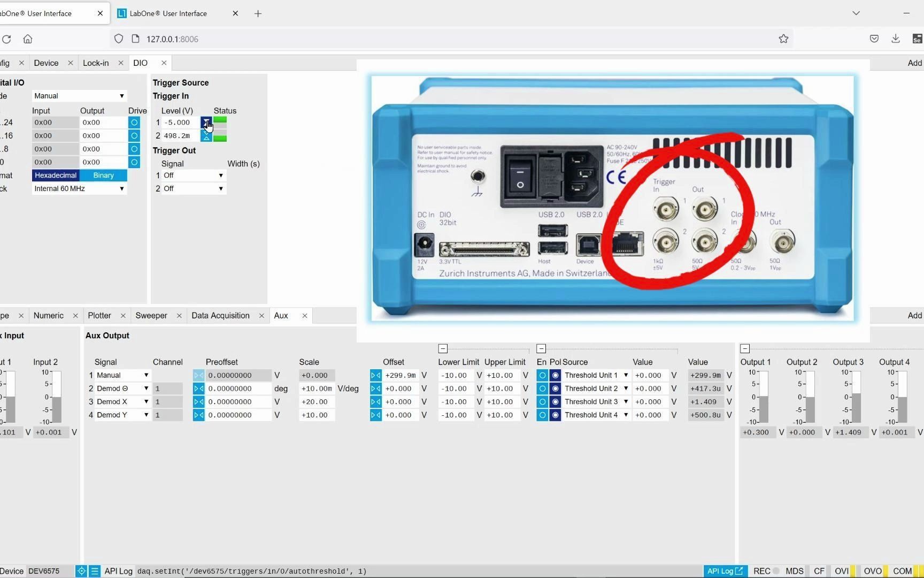924x578 pixels.
Task: Open the DIO Mode Manual dropdown
Action: (x=79, y=96)
